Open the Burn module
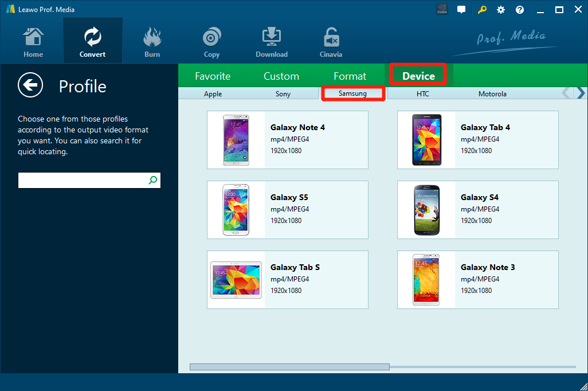The image size is (588, 391). pyautogui.click(x=152, y=42)
